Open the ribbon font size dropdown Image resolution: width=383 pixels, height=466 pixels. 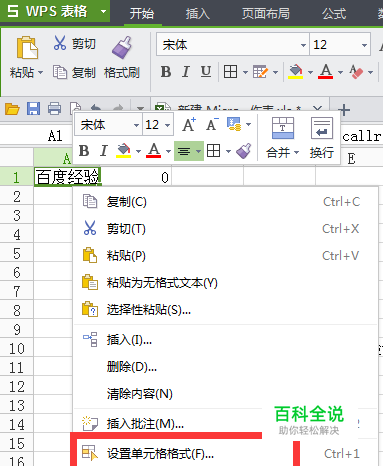[364, 45]
